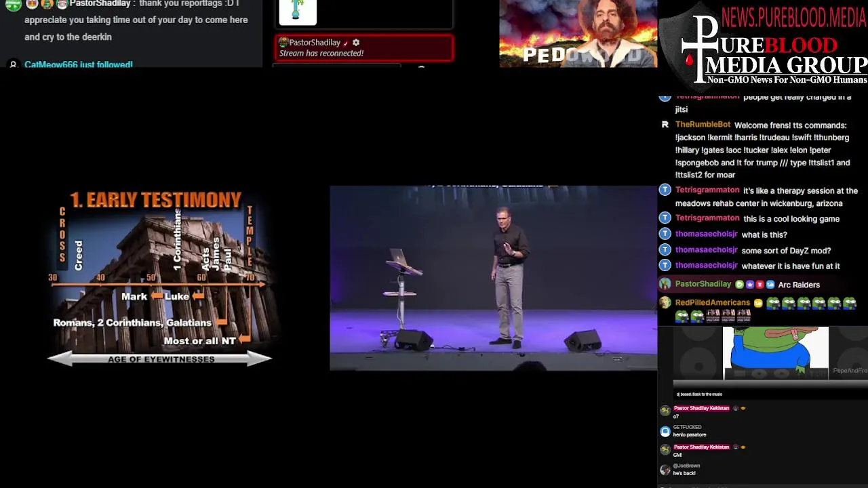
Task: Click the GETFUCKED user avatar icon
Action: pos(665,431)
